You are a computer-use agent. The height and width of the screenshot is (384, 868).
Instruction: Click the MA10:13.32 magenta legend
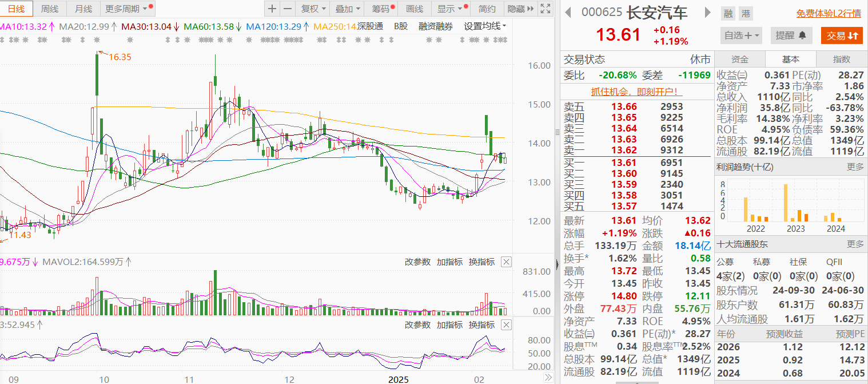27,26
